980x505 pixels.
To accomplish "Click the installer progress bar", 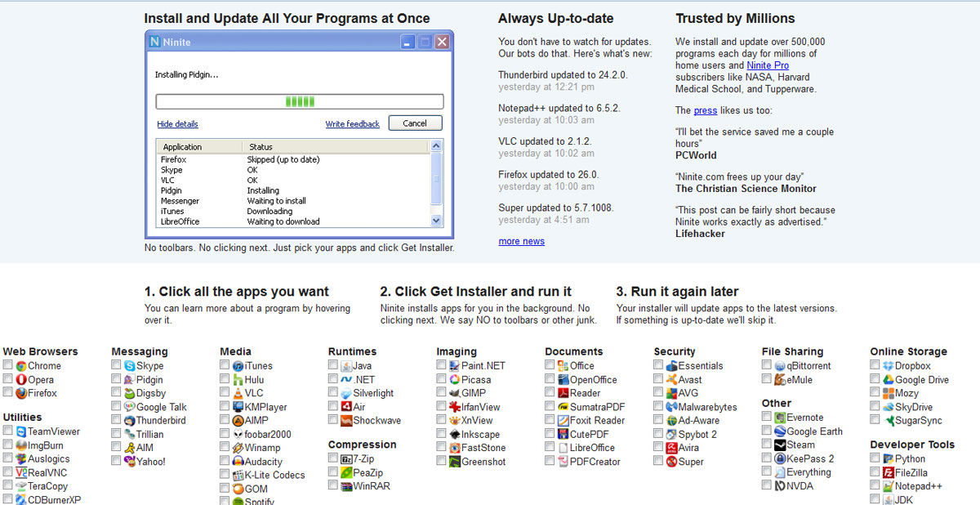I will point(299,101).
